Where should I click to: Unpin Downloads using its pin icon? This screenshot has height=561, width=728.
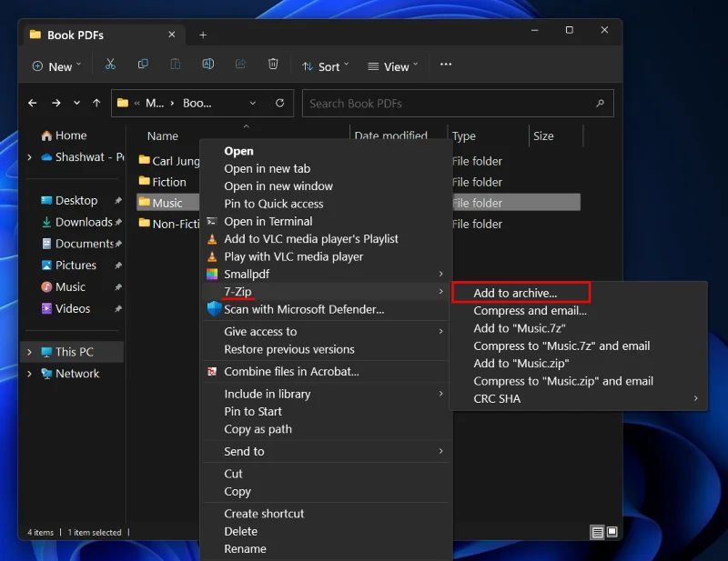[x=116, y=222]
